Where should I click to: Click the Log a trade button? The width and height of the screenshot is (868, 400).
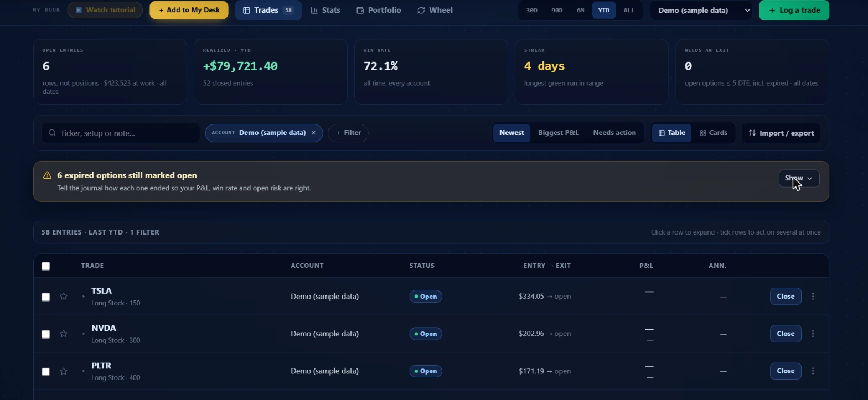click(794, 11)
